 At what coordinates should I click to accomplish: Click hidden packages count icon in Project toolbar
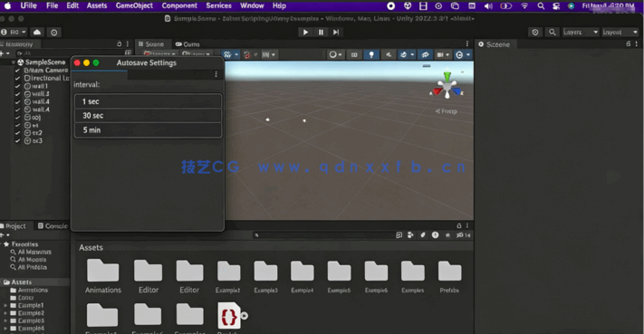tap(463, 235)
